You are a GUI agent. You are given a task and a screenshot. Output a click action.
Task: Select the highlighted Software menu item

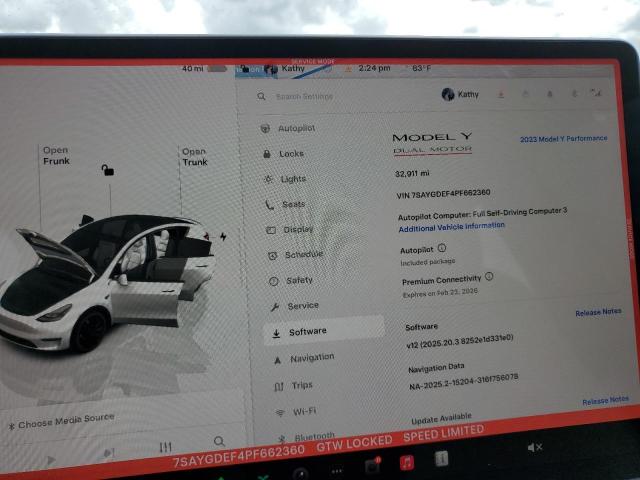tap(324, 331)
